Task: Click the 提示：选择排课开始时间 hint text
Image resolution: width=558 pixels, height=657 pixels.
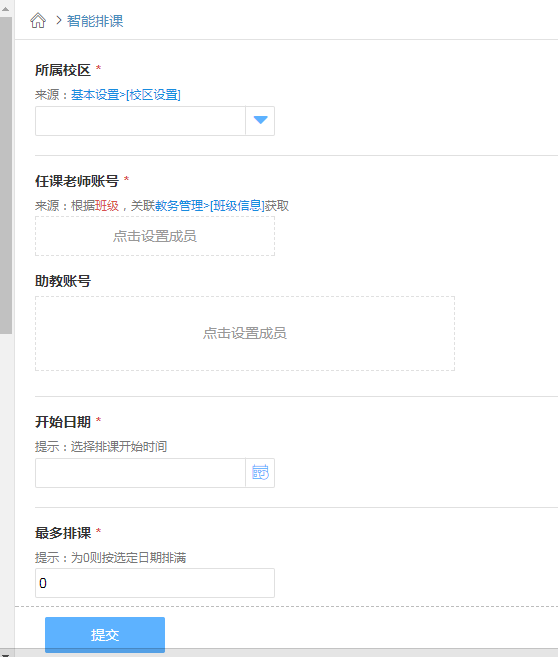Action: point(101,447)
